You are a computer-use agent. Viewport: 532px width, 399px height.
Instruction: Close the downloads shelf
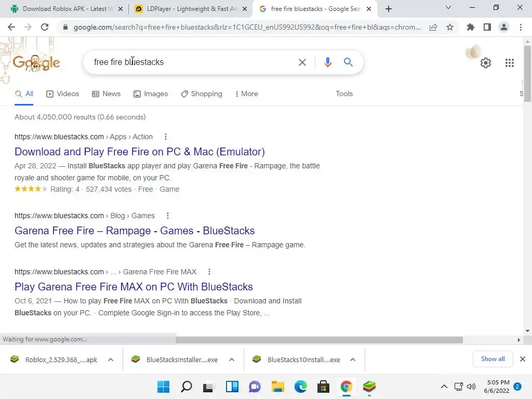click(x=523, y=359)
